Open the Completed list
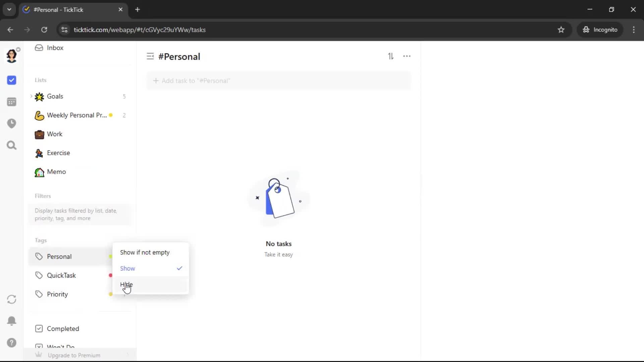Viewport: 644px width, 362px height. click(x=63, y=328)
